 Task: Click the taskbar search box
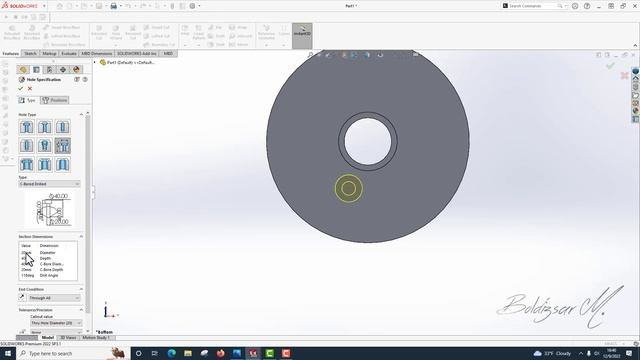pyautogui.click(x=73, y=353)
